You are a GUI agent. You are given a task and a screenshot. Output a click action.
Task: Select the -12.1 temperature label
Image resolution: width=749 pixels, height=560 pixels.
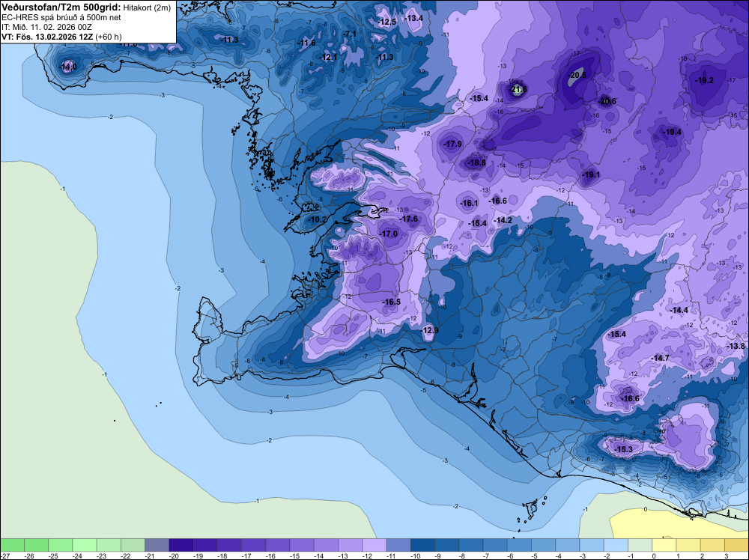click(328, 58)
